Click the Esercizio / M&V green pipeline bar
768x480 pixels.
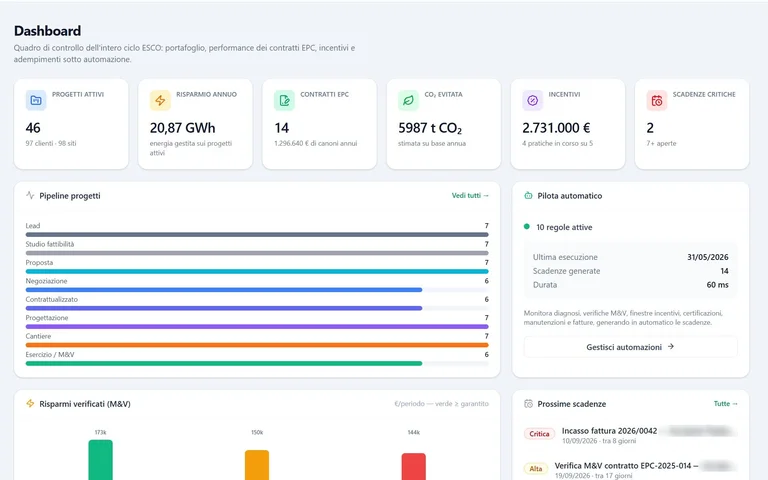(x=224, y=363)
